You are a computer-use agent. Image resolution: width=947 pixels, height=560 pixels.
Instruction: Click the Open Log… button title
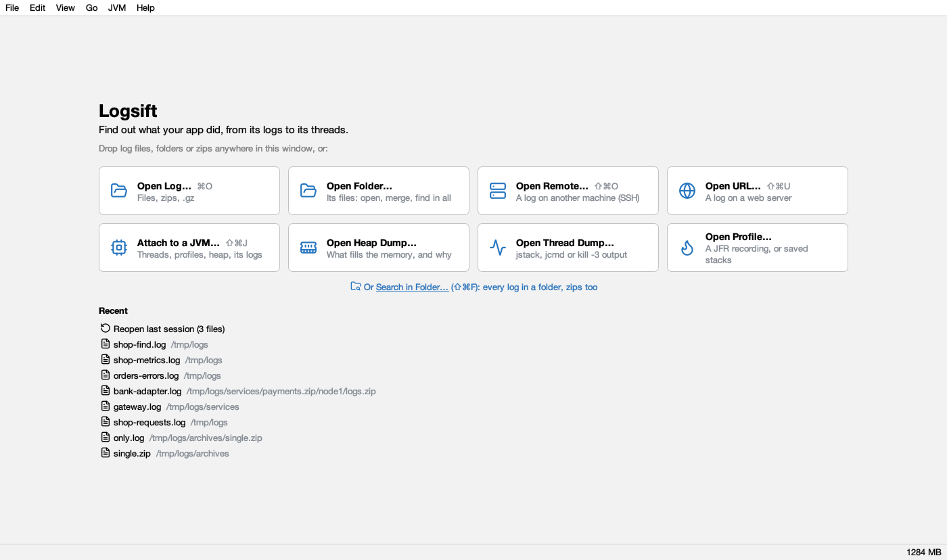[164, 186]
